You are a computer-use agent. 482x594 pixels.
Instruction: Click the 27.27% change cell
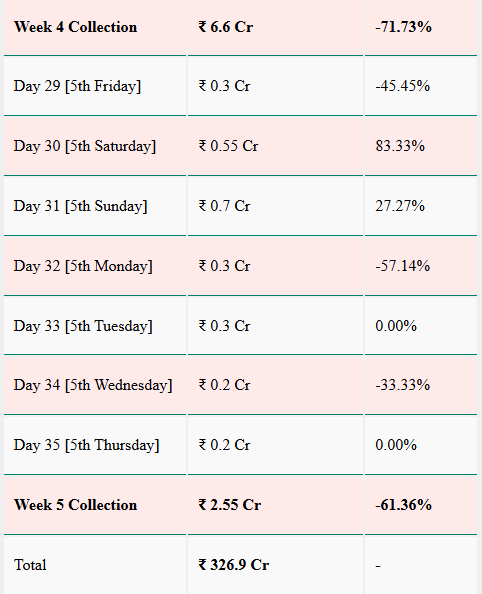coord(400,206)
